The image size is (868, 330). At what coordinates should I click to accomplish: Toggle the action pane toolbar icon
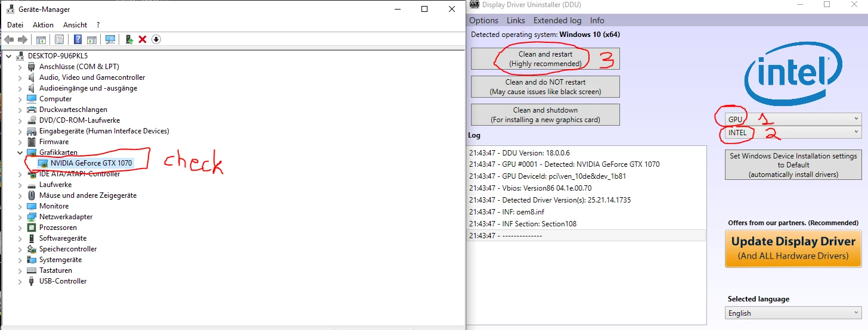(92, 39)
